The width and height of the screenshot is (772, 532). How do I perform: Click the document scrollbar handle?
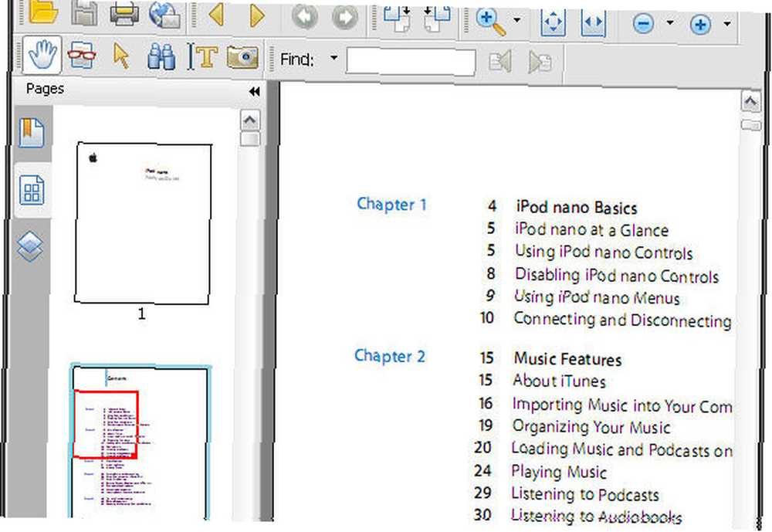(x=751, y=125)
